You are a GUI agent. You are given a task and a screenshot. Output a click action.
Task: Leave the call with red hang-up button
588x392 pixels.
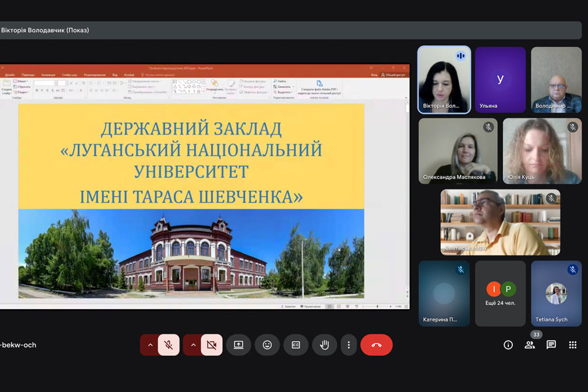point(376,345)
